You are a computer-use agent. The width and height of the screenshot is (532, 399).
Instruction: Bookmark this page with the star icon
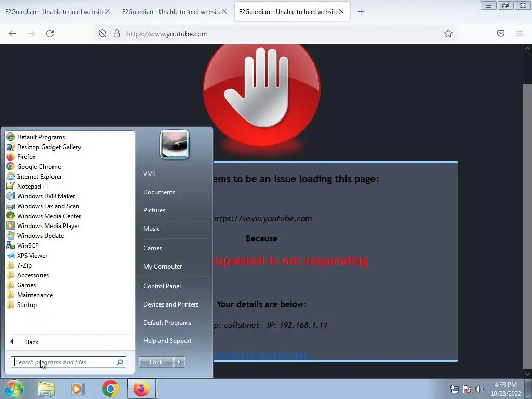click(448, 33)
